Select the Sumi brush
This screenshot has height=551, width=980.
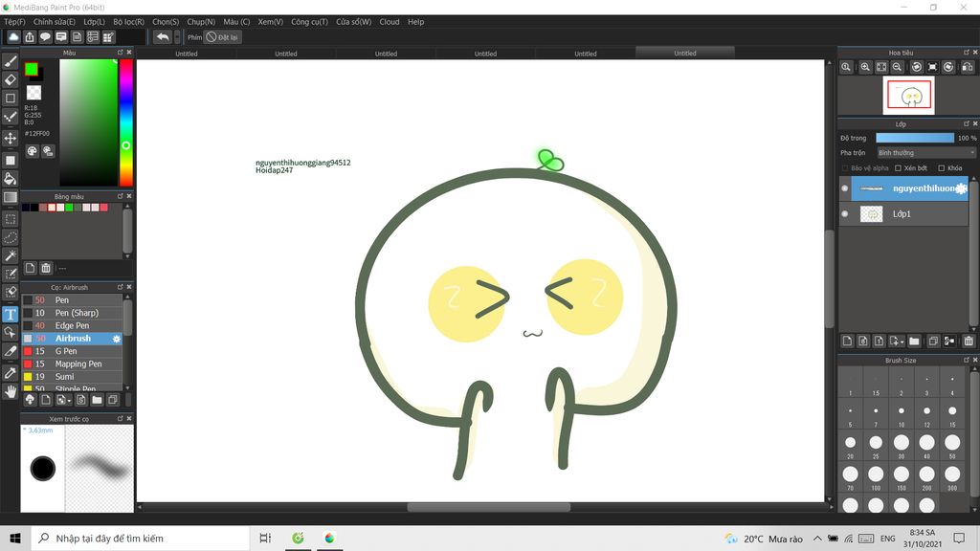point(73,377)
